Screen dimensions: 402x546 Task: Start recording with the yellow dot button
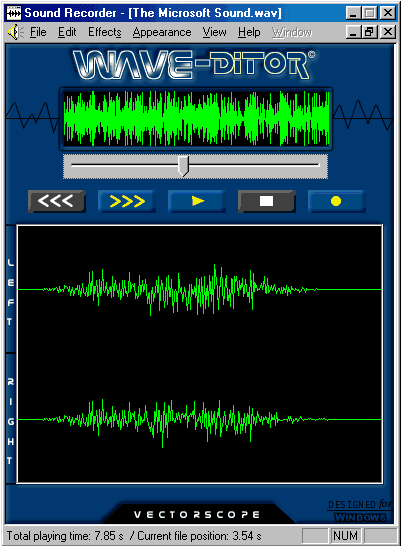pyautogui.click(x=337, y=201)
